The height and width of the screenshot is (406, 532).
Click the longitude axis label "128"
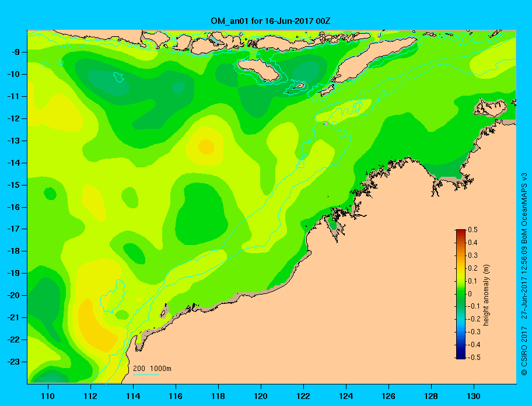431,396
